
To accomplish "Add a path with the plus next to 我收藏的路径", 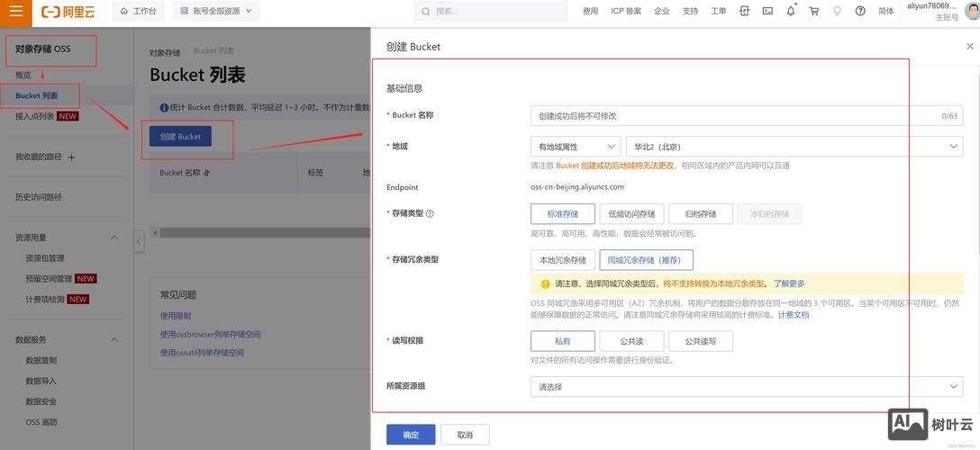I will (x=71, y=157).
